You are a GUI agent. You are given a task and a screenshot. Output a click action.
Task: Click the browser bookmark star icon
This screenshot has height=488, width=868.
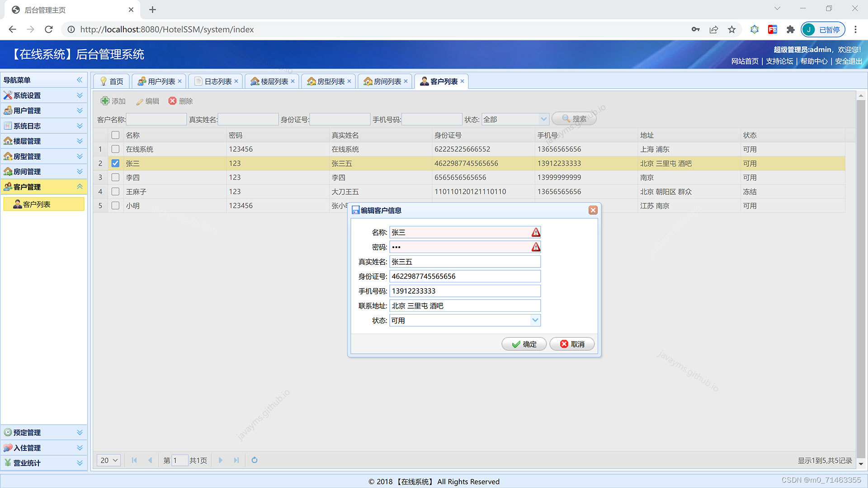tap(731, 29)
